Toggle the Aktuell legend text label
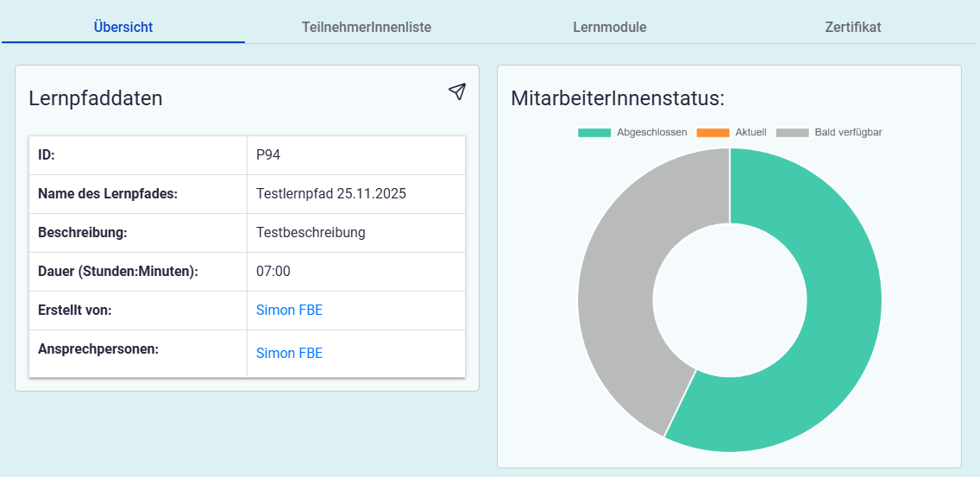This screenshot has height=477, width=980. [x=751, y=133]
